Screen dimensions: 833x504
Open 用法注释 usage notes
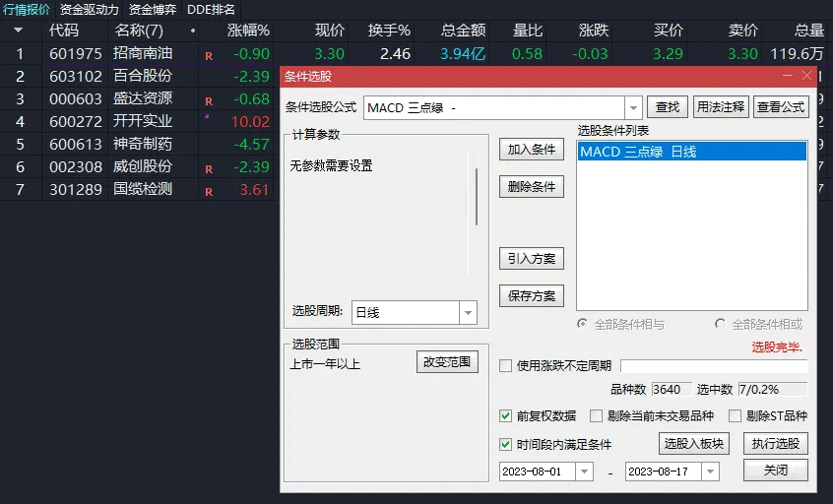721,107
